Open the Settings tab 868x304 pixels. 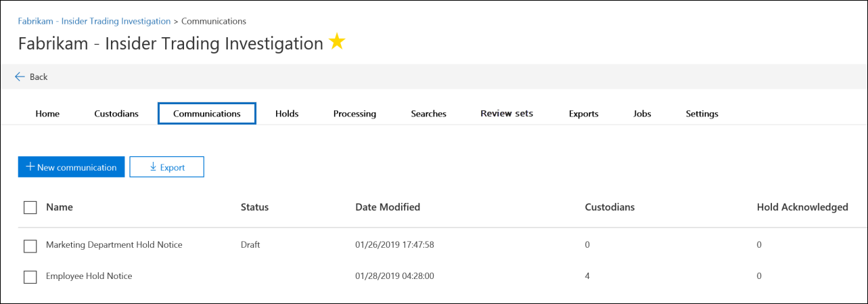pos(702,114)
